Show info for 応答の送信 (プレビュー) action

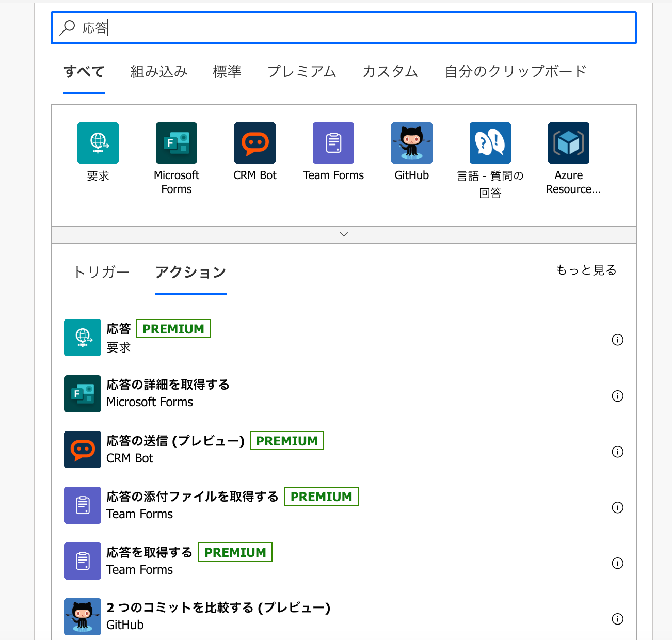tap(617, 452)
